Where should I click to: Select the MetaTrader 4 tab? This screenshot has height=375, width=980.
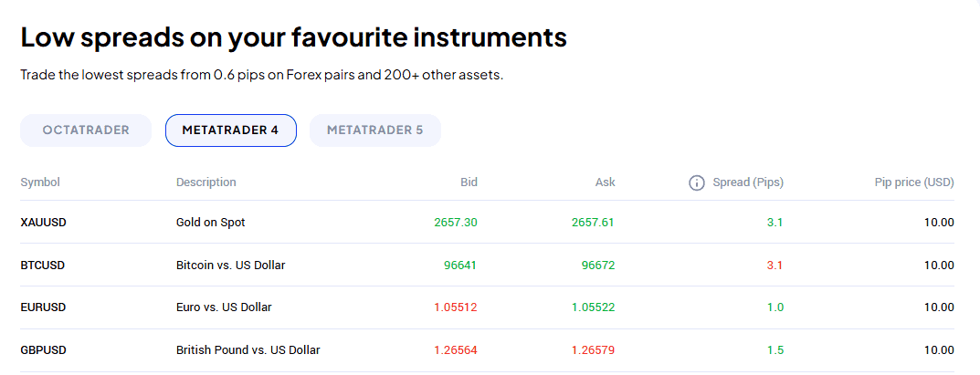coord(230,130)
